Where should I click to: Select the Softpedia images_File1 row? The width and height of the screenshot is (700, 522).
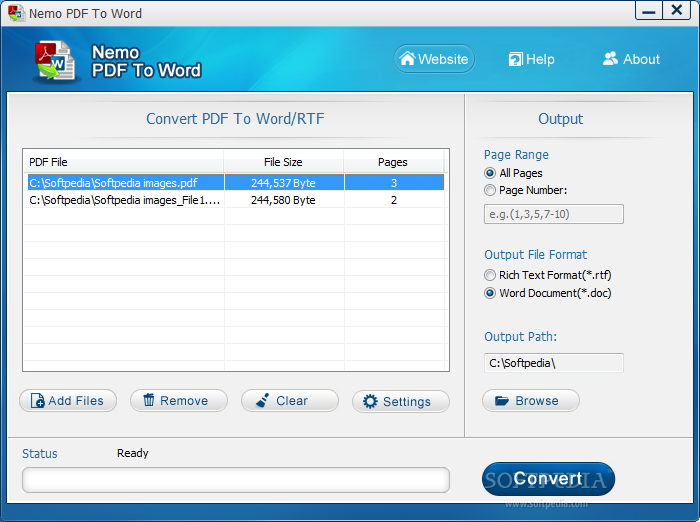coord(234,200)
